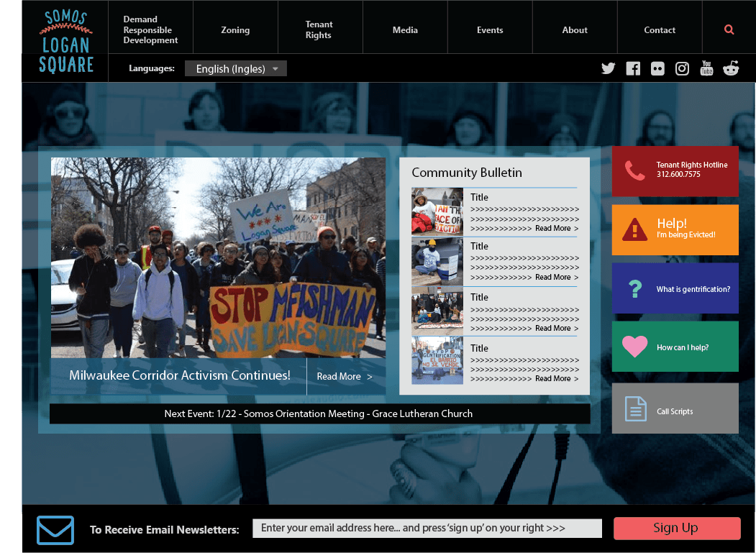Open the Twitter social icon
The image size is (756, 553).
tap(609, 68)
